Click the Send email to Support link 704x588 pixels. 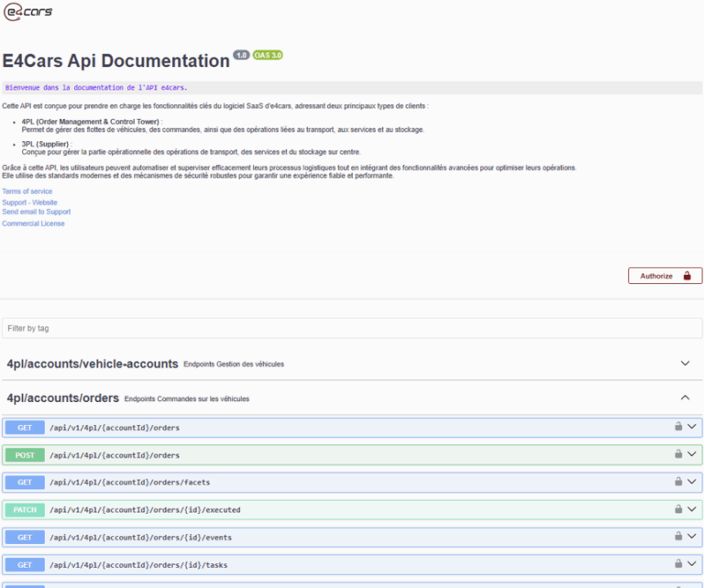[36, 212]
